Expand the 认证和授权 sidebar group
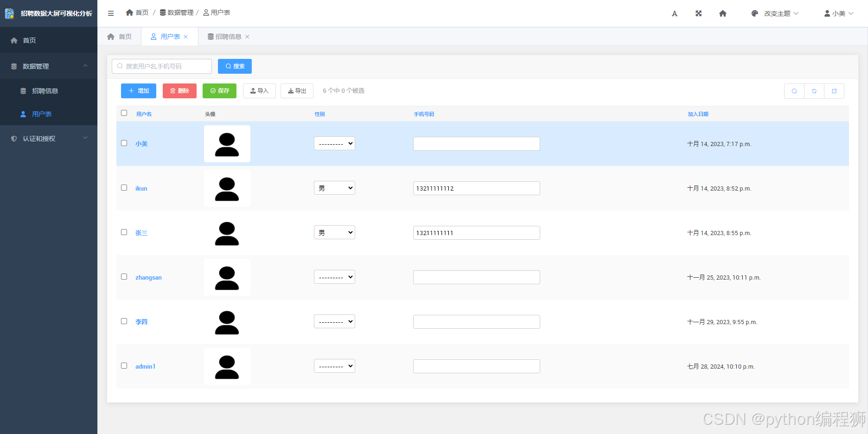 (49, 139)
